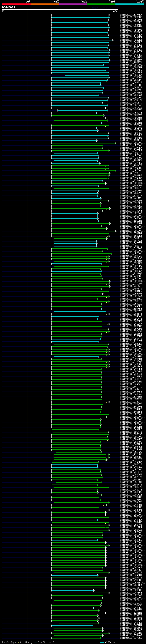Open hit UniRef100_C7E3Y2
This screenshot has width=146, height=644.
131,27
